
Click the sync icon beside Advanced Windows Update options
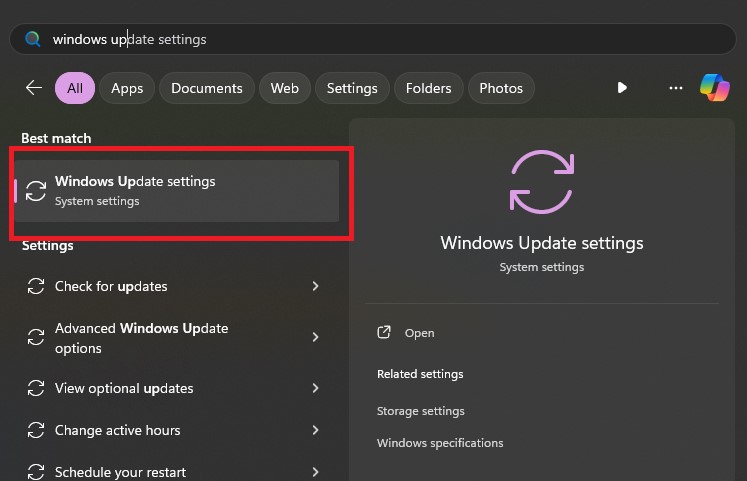[x=36, y=337]
